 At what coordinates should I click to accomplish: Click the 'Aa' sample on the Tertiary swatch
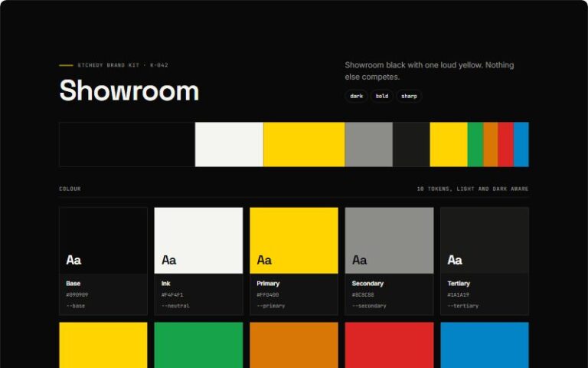tap(455, 260)
